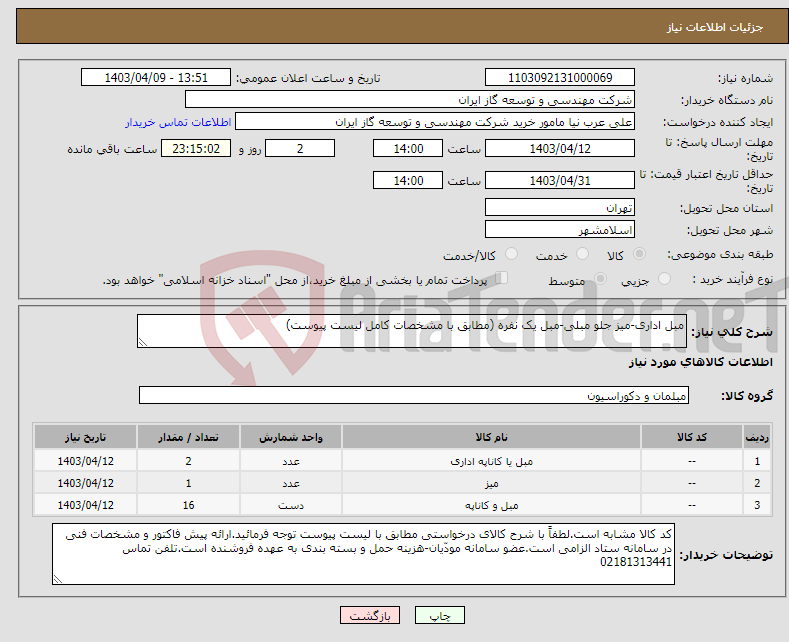Click the announcement date field 1403/04/09 - 13:51
The height and width of the screenshot is (642, 789).
tap(155, 77)
